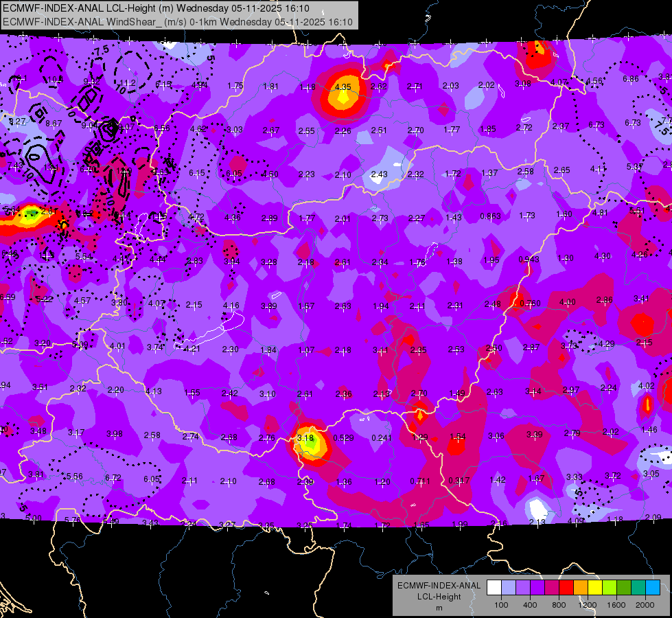The image size is (672, 618).
Task: Click the shear value '0.529'
Action: coord(344,438)
